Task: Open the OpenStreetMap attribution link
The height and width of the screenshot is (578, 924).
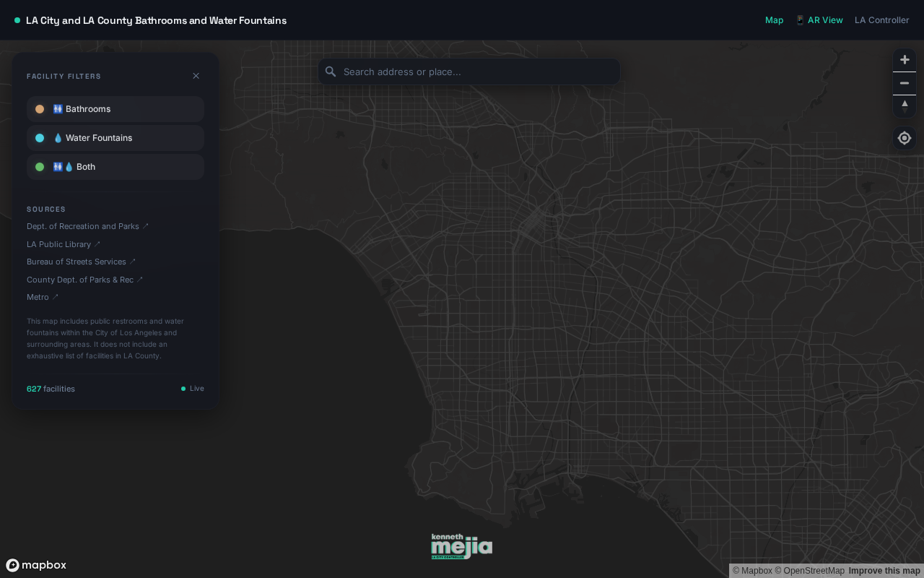Action: tap(809, 571)
